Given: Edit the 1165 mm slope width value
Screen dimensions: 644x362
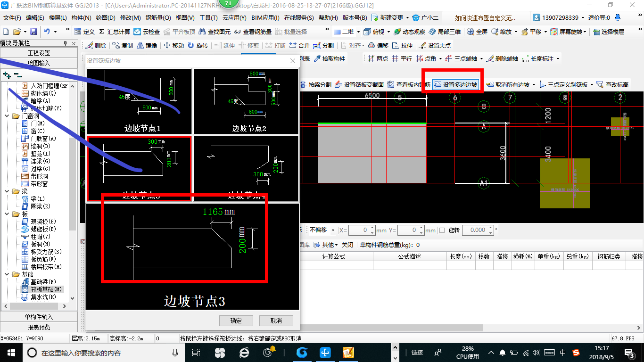Looking at the screenshot, I should pos(213,212).
